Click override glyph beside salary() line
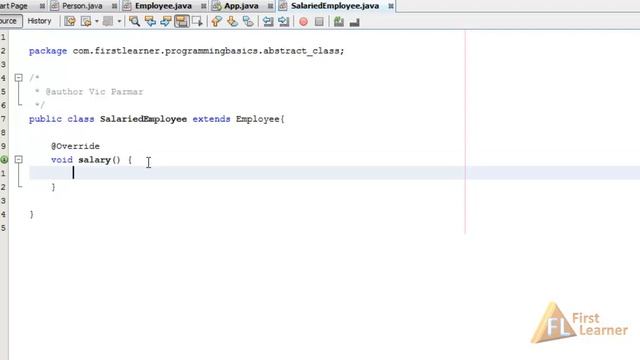The image size is (640, 360). click(x=4, y=160)
